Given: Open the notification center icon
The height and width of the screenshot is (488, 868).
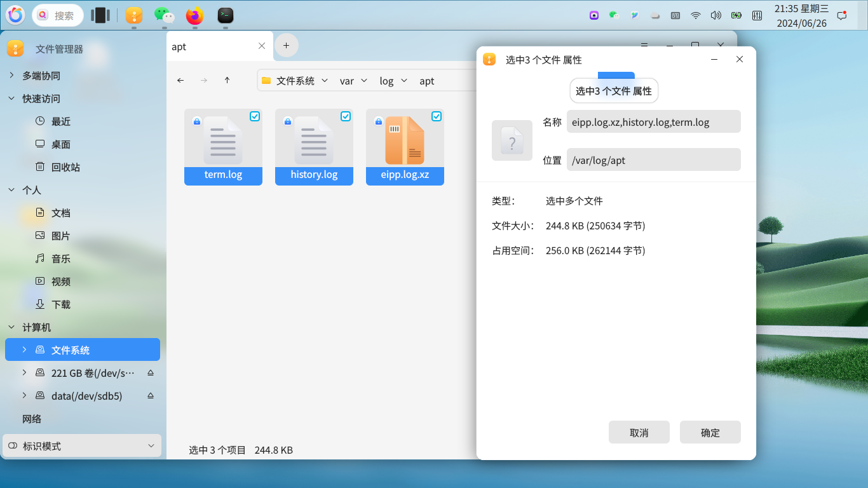Looking at the screenshot, I should (842, 15).
